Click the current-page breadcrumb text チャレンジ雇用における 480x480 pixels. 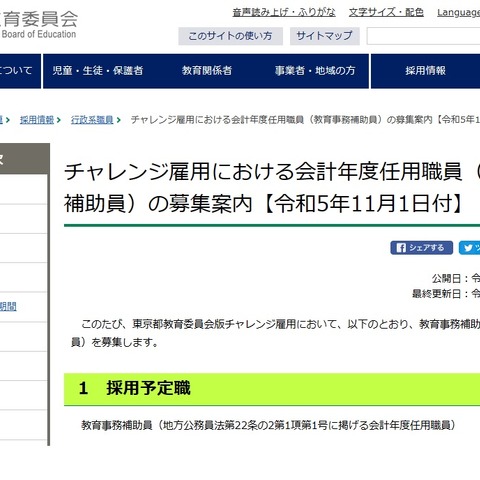[x=305, y=120]
